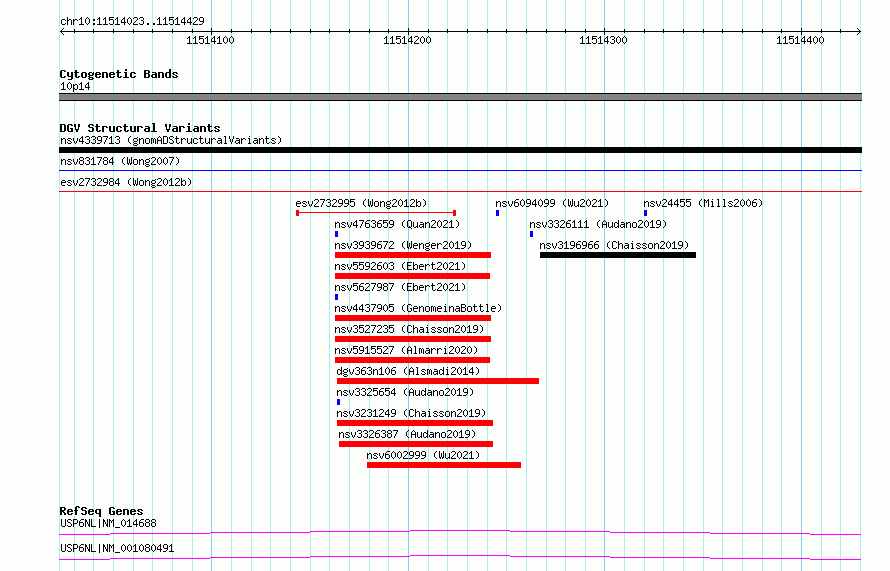
Task: Select the 10p14 band label
Action: [x=75, y=86]
